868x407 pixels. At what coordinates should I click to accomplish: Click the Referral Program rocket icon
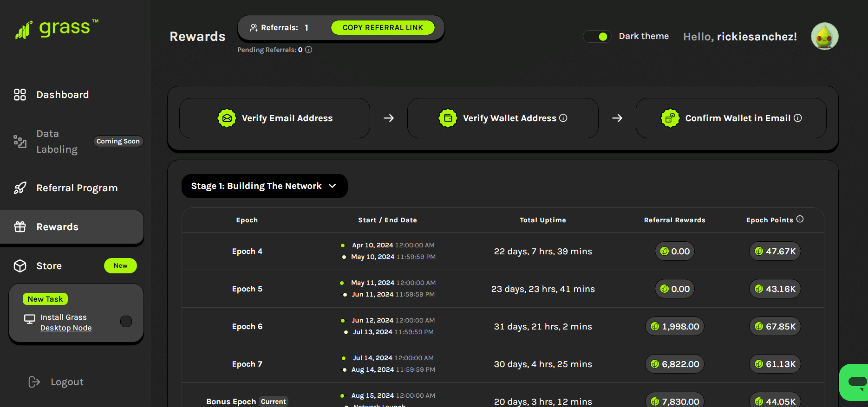click(x=20, y=188)
